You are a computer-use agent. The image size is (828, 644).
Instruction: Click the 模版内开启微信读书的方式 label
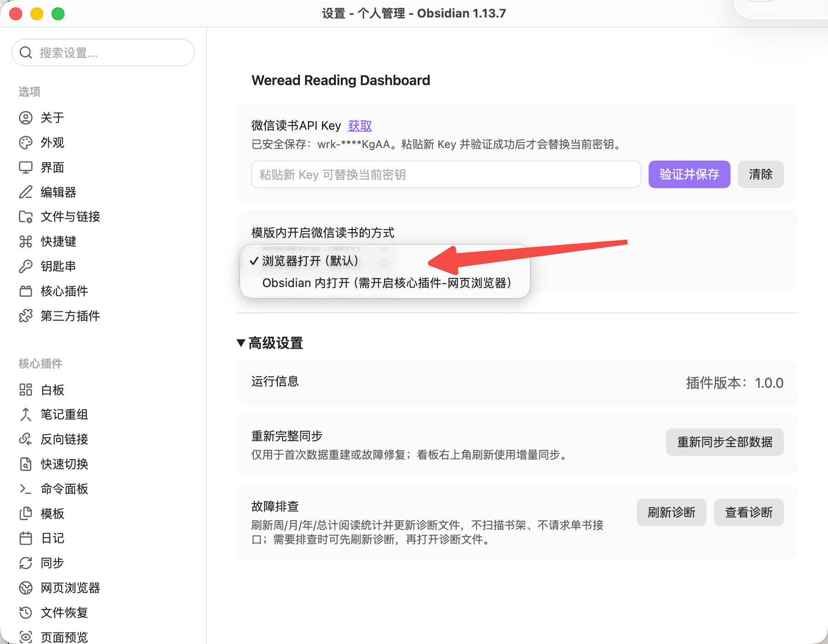323,233
